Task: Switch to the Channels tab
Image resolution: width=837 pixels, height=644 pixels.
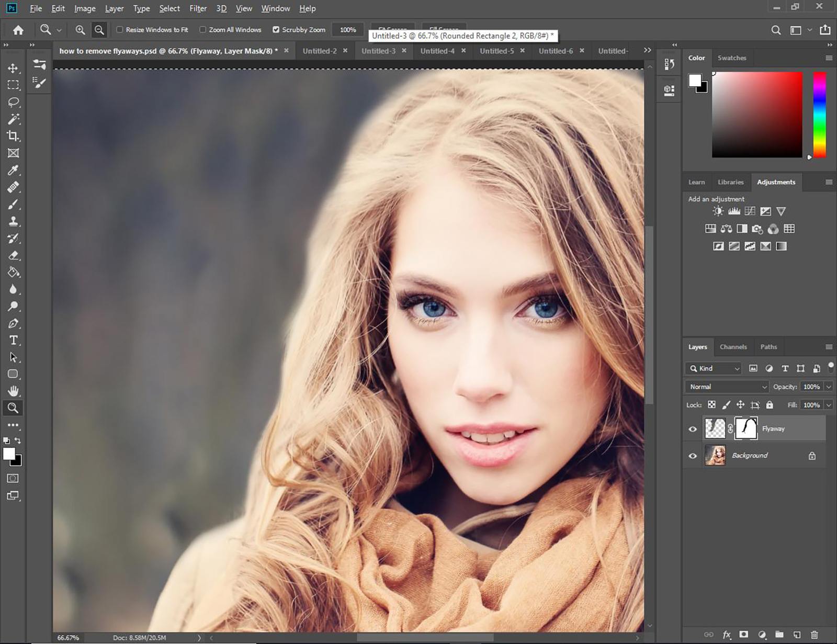Action: (x=733, y=347)
